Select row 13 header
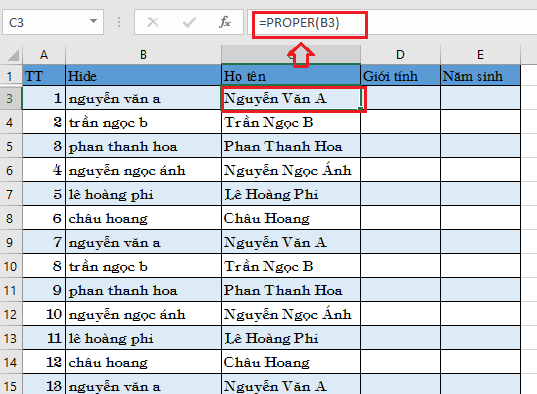The width and height of the screenshot is (537, 394). point(10,338)
